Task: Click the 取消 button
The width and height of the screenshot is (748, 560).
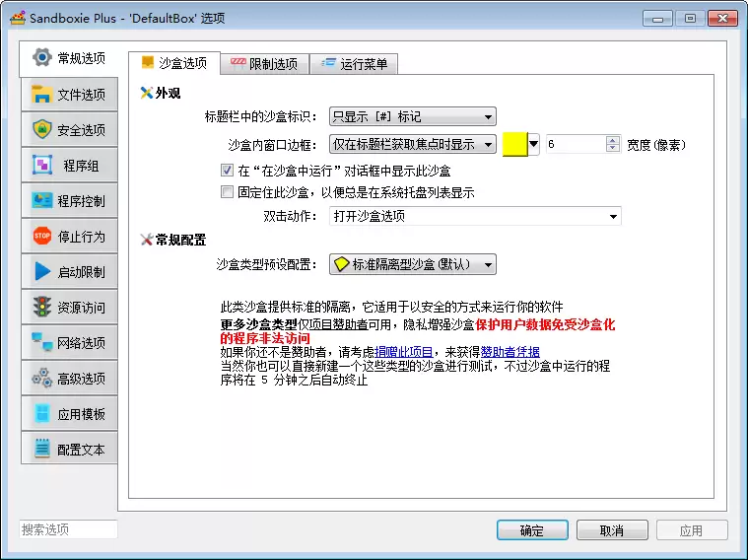Action: pos(612,530)
